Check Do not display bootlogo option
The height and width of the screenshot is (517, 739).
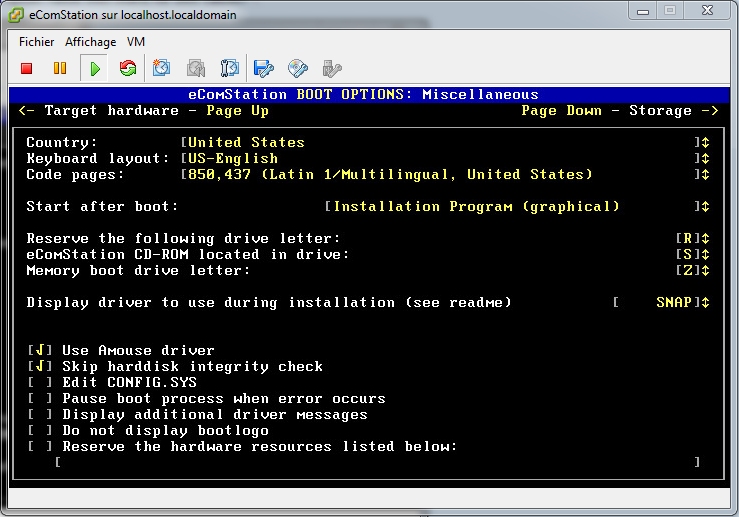pyautogui.click(x=41, y=430)
